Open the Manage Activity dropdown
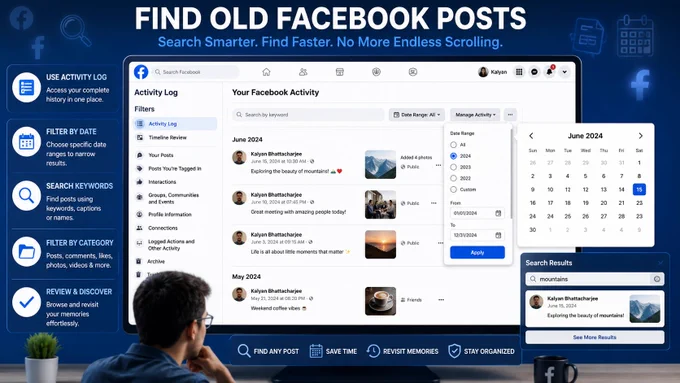The width and height of the screenshot is (680, 383). (475, 115)
